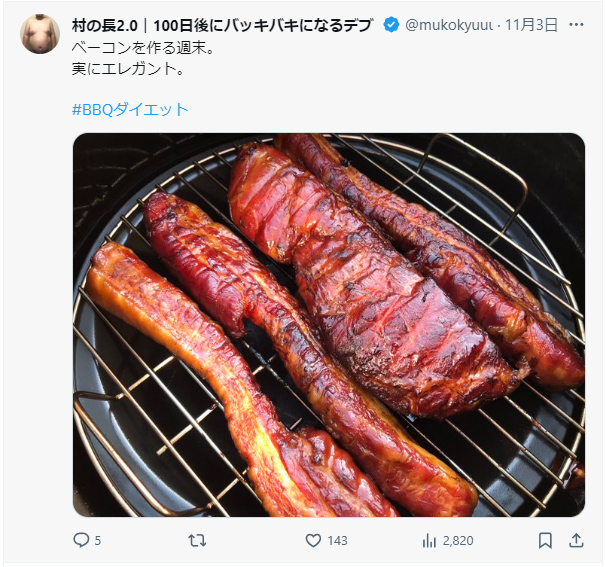Like the tweet with the heart icon
The height and width of the screenshot is (567, 605).
coord(313,540)
